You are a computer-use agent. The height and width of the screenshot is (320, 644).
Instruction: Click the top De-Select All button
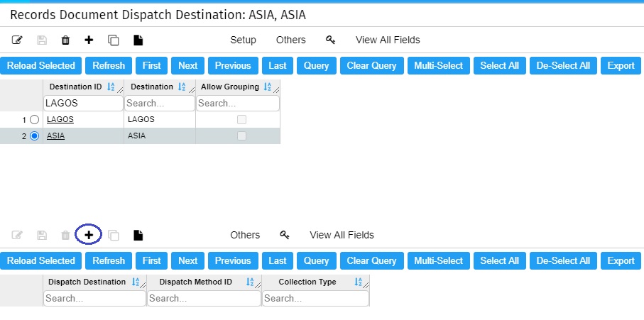pyautogui.click(x=563, y=66)
